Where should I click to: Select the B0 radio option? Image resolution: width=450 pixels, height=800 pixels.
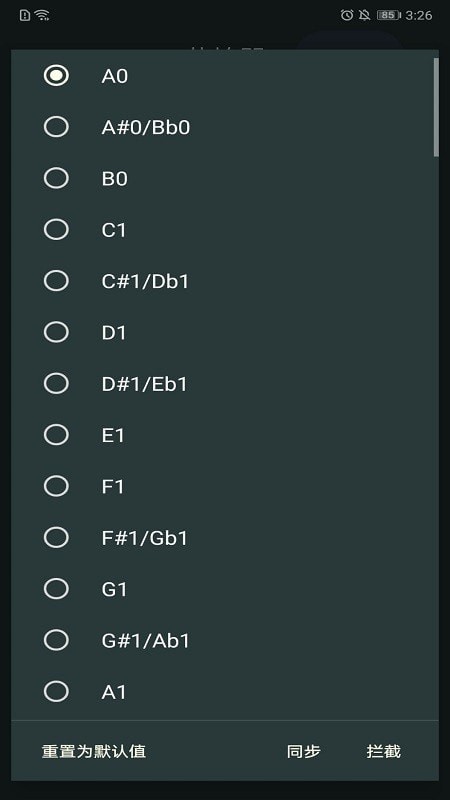(x=56, y=179)
